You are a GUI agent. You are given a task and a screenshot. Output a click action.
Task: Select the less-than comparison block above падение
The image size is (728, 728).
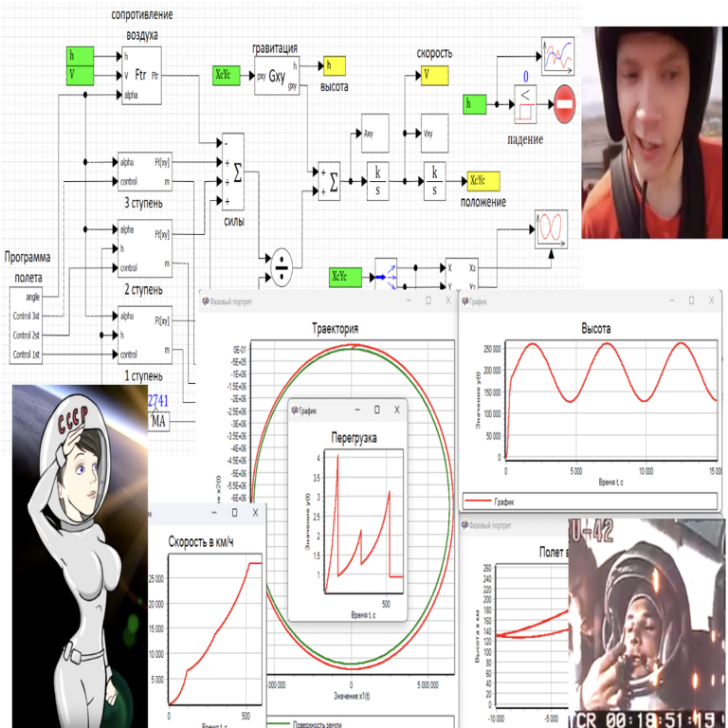525,103
